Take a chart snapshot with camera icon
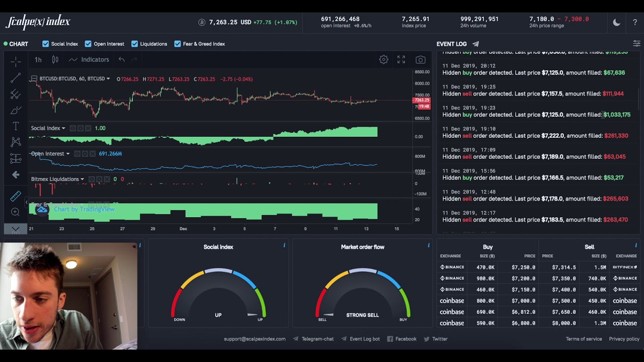 click(420, 59)
